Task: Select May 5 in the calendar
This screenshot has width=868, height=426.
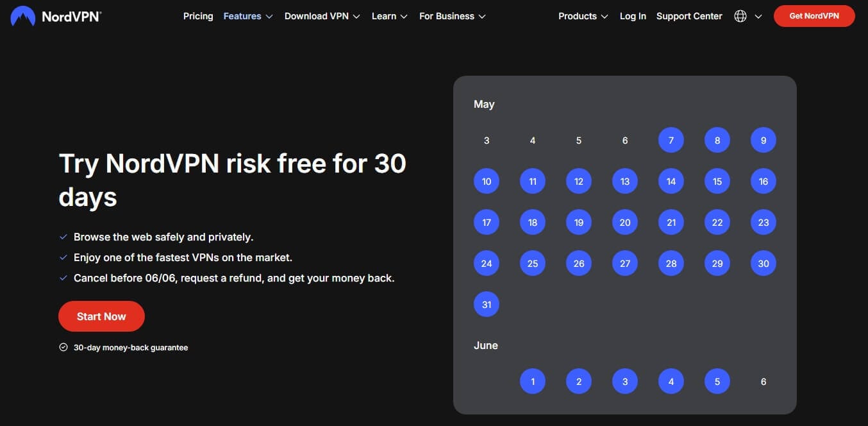Action: (x=579, y=141)
